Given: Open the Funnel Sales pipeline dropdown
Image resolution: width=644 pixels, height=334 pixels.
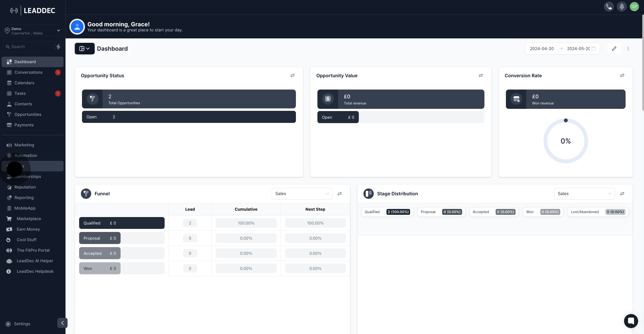Looking at the screenshot, I should 302,194.
